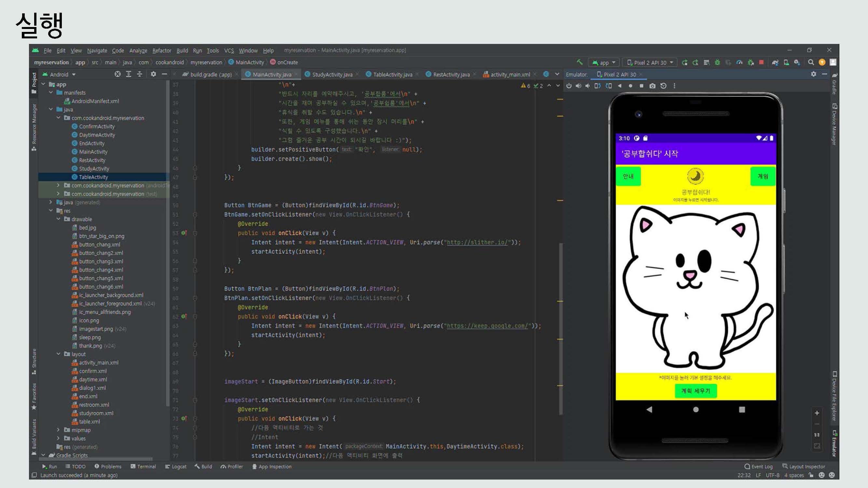
Task: Open the Event Log panel
Action: [x=759, y=467]
